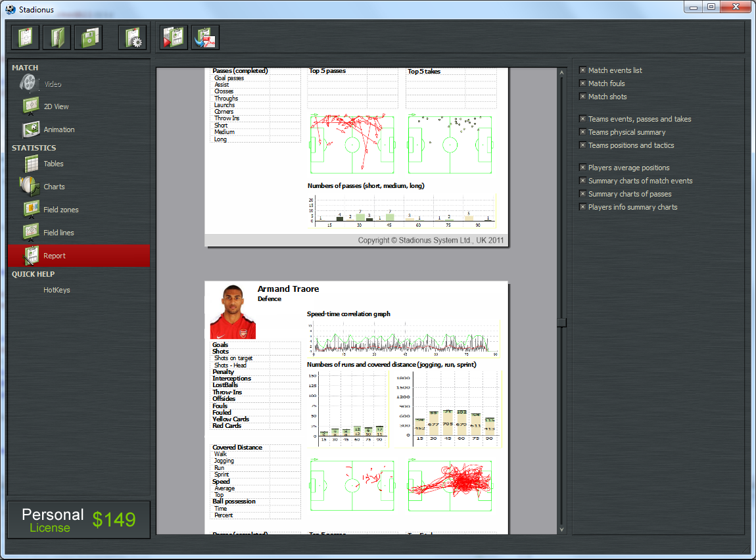Click the Field lines icon

[x=32, y=232]
